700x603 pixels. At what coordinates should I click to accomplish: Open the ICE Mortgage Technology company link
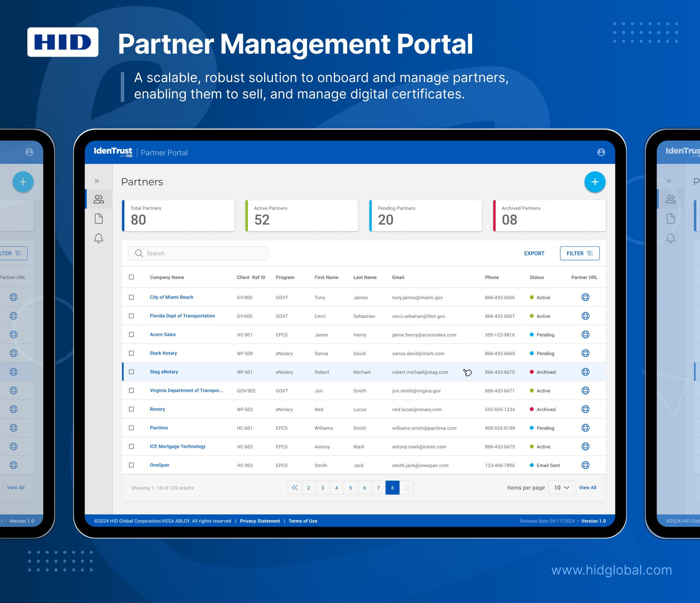178,446
